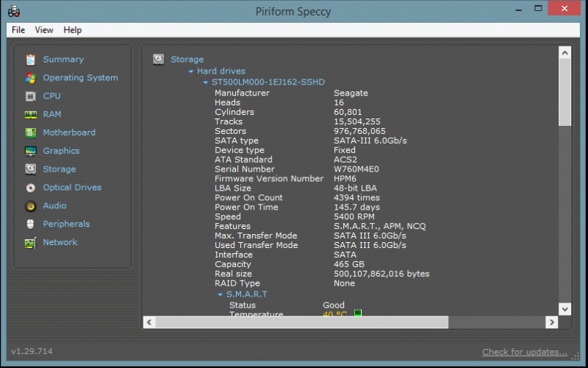588x368 pixels.
Task: Select Storage in the sidebar
Action: [x=60, y=169]
